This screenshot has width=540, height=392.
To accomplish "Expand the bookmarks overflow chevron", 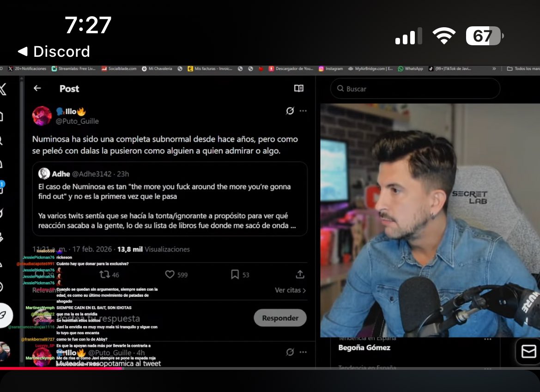I will 494,69.
